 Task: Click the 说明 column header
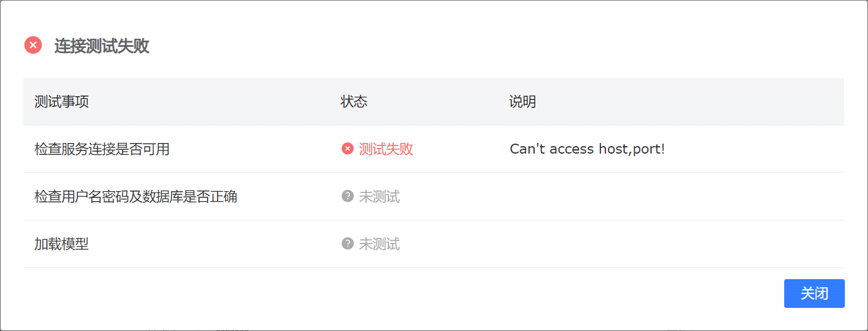pyautogui.click(x=522, y=102)
